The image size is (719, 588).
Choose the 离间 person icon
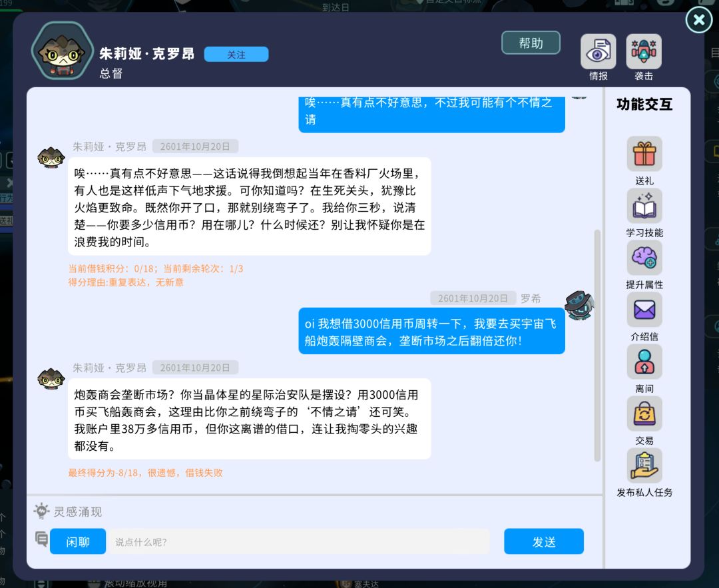coord(644,362)
